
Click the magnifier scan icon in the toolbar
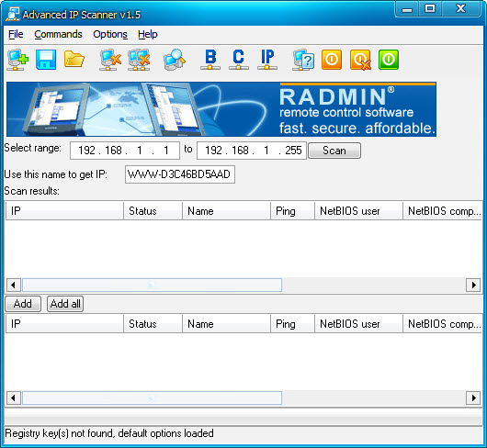(x=175, y=60)
